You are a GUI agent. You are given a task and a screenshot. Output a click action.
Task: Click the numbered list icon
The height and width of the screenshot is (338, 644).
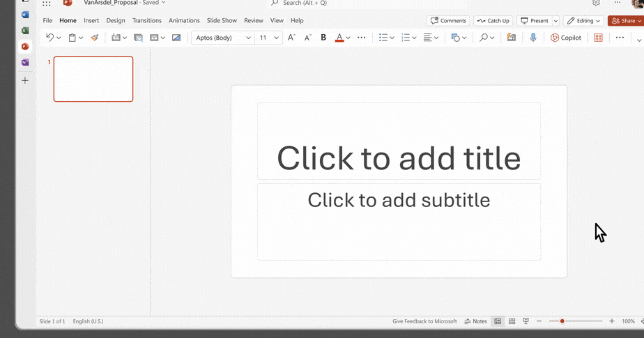(x=406, y=38)
